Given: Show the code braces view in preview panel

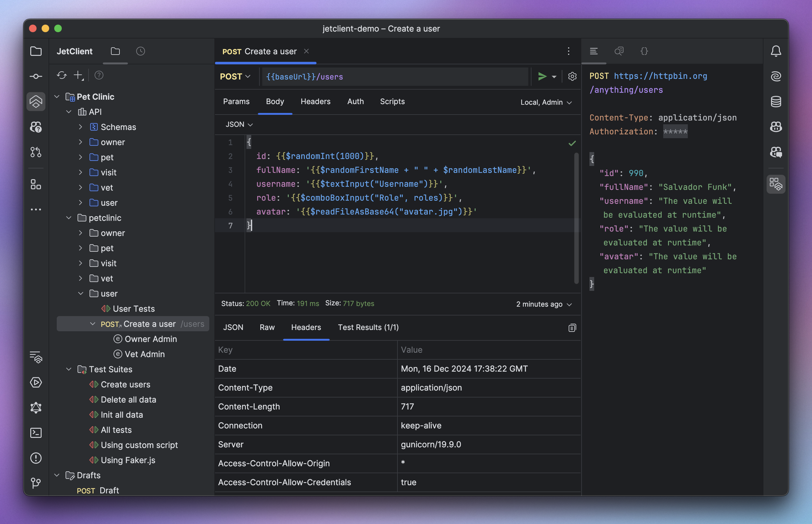Looking at the screenshot, I should 644,51.
